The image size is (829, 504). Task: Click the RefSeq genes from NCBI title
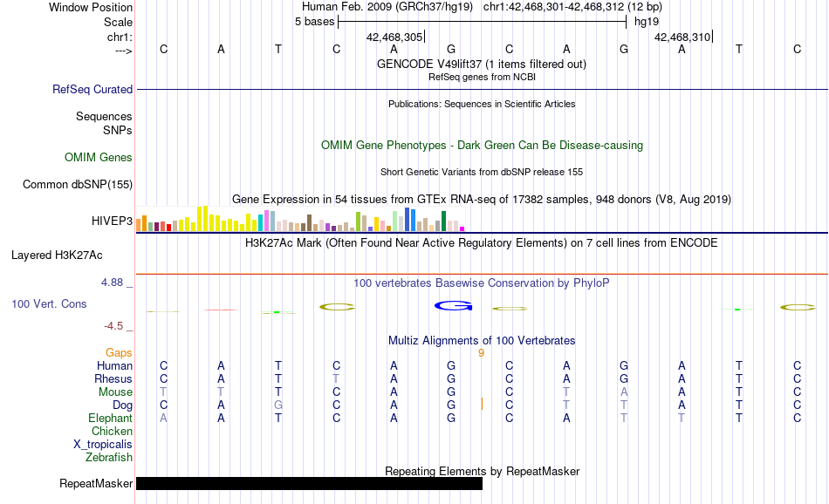point(482,77)
